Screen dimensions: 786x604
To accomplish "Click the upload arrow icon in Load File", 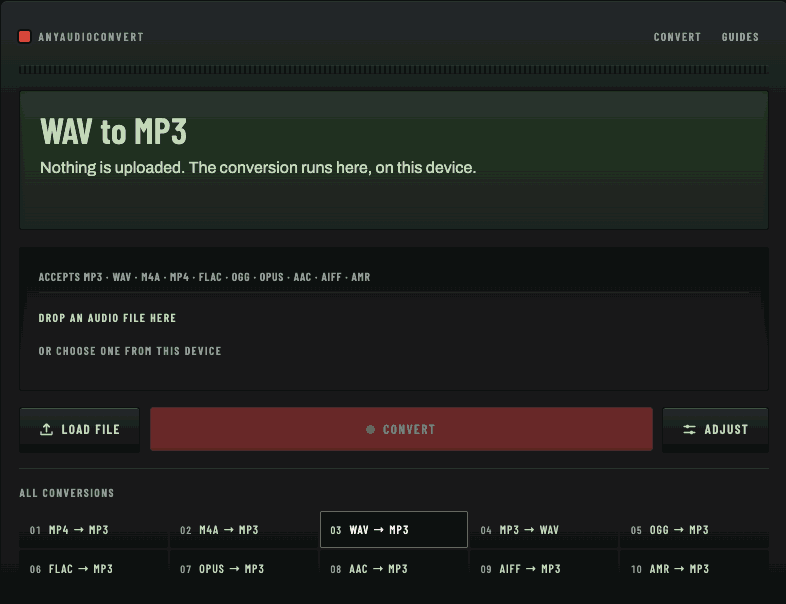I will (46, 430).
